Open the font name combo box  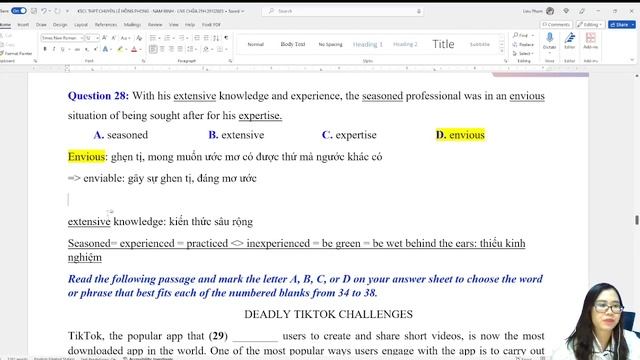tap(62, 38)
